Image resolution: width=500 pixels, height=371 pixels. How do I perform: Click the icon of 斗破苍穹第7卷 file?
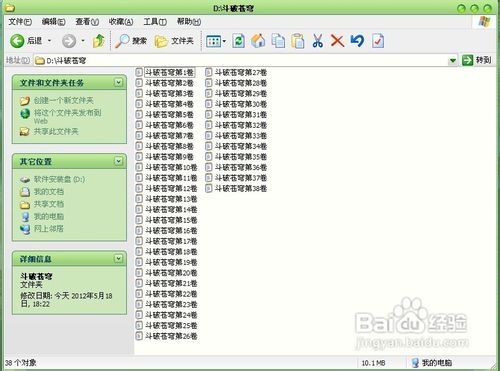coord(139,136)
